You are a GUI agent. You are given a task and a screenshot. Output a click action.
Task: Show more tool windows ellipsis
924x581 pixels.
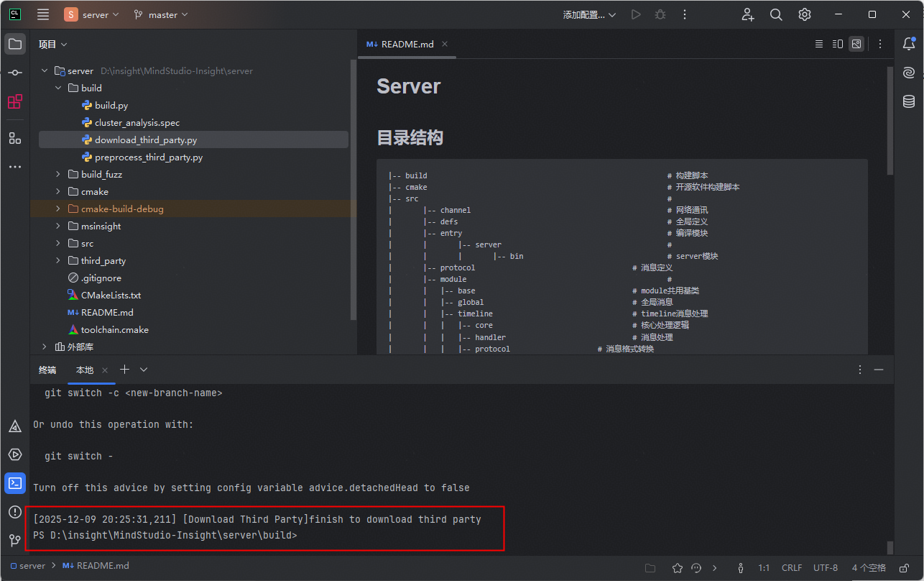[15, 167]
